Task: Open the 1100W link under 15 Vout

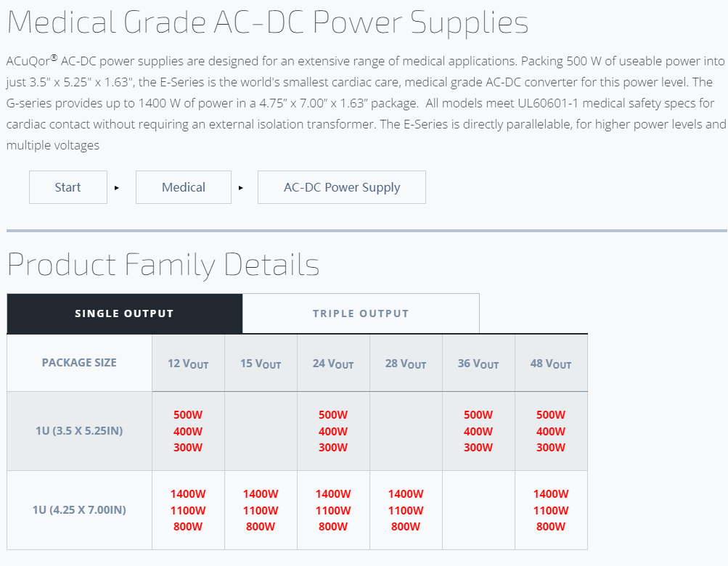Action: [x=261, y=510]
